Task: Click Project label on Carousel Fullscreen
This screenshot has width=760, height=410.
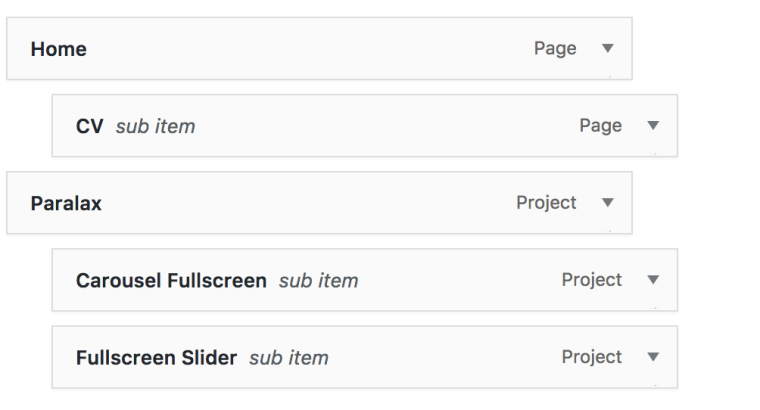Action: (x=591, y=280)
